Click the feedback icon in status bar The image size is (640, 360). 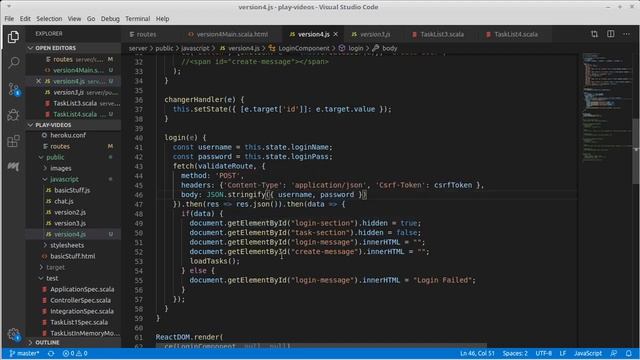coord(613,353)
